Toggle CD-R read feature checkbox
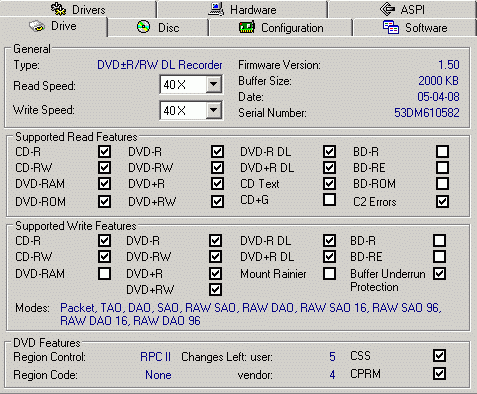Image resolution: width=477 pixels, height=394 pixels. (x=104, y=152)
